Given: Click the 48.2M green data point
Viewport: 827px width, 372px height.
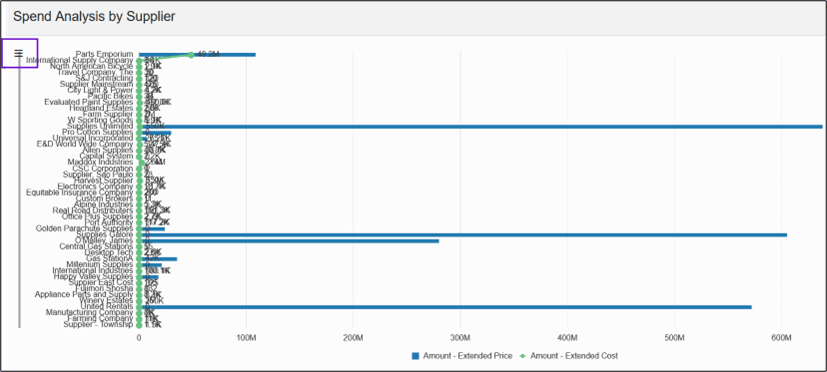Looking at the screenshot, I should [x=191, y=55].
